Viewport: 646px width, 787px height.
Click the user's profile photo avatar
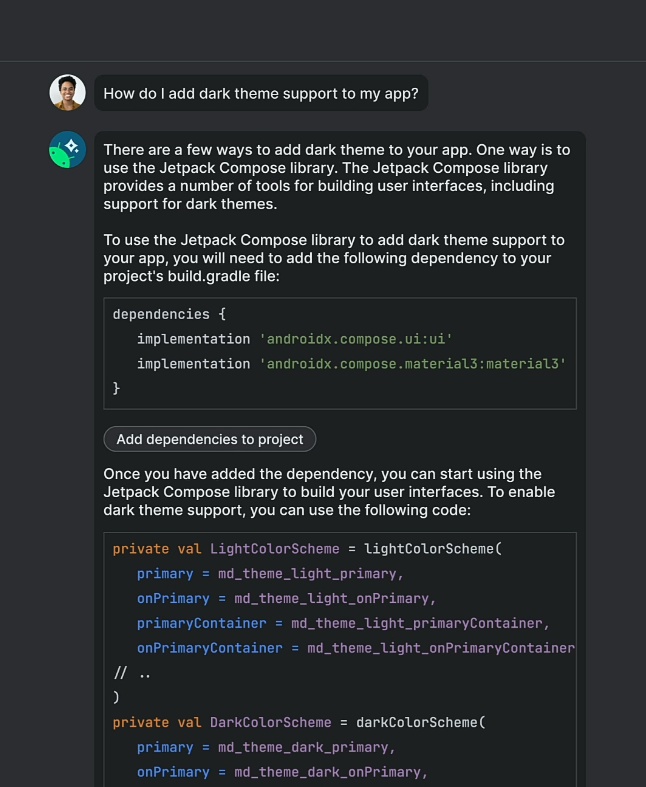[x=67, y=93]
